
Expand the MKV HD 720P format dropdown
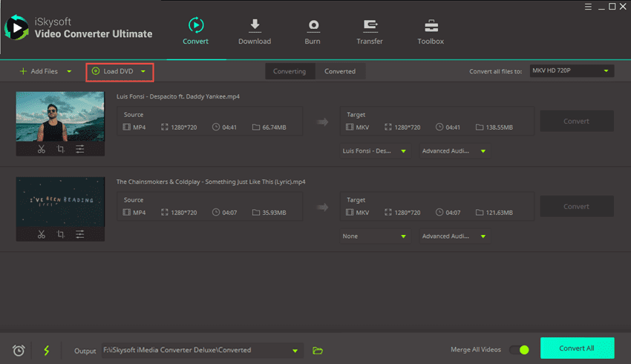(607, 71)
